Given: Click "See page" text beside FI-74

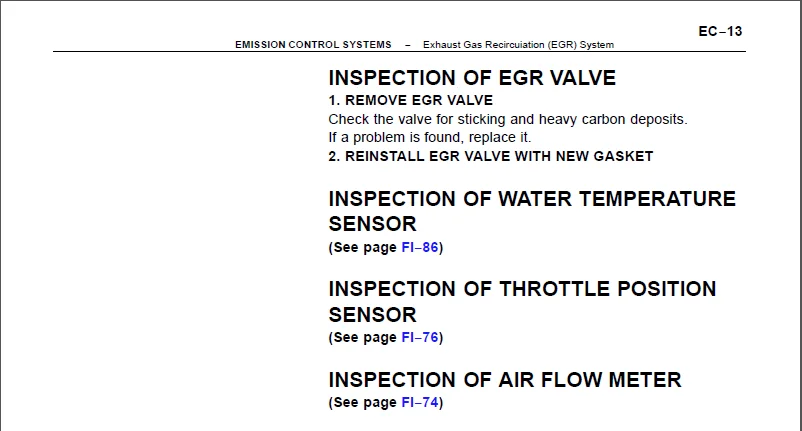Looking at the screenshot, I should click(364, 403).
